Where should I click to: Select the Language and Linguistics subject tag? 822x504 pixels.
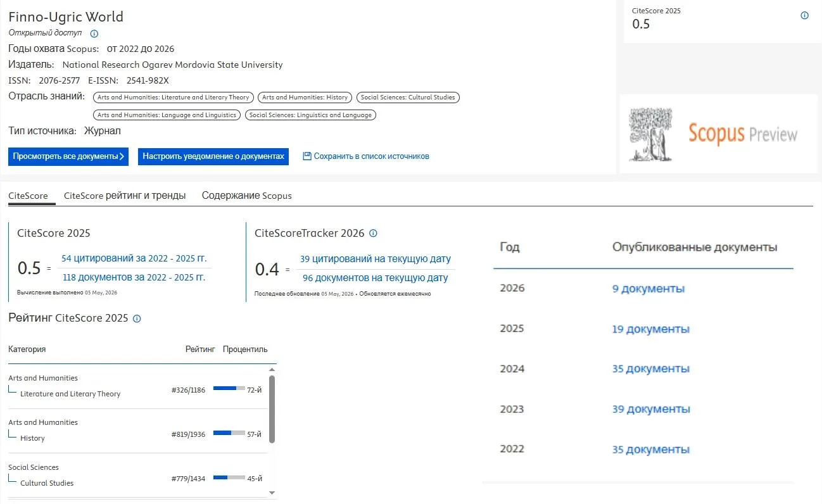click(x=167, y=115)
